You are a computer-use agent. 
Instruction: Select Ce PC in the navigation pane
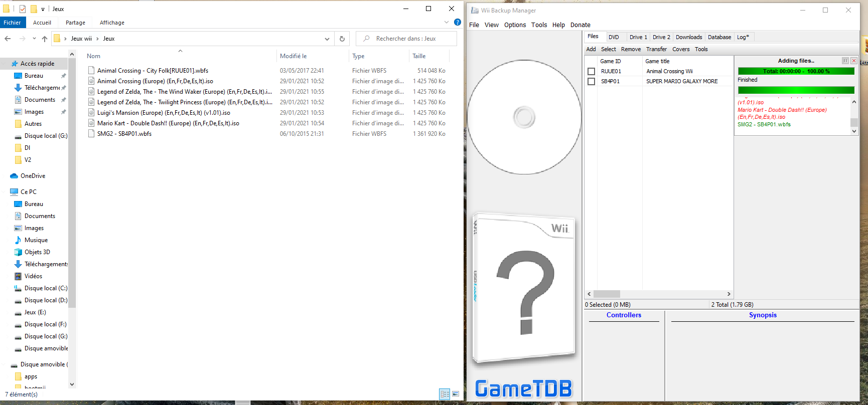(x=29, y=192)
